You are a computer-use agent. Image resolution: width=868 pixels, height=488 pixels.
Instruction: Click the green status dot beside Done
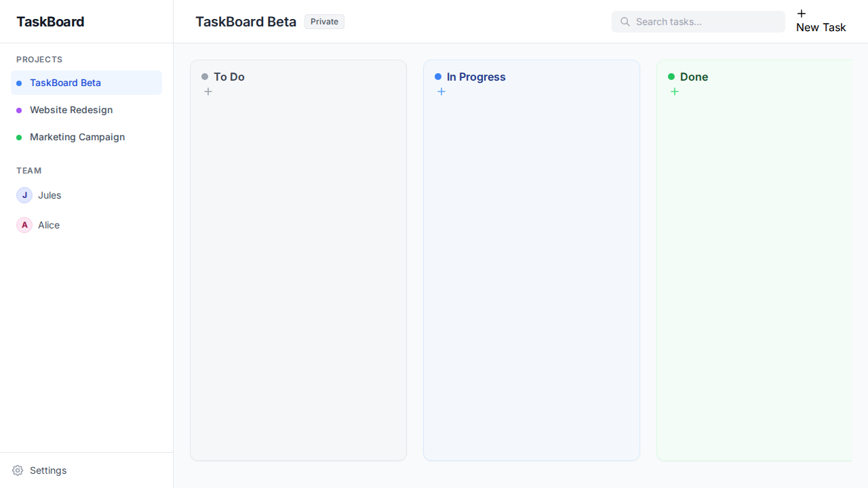tap(671, 77)
